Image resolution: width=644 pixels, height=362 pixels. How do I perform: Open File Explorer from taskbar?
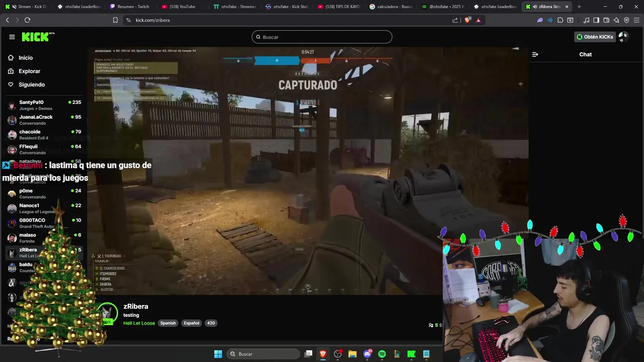[352, 354]
